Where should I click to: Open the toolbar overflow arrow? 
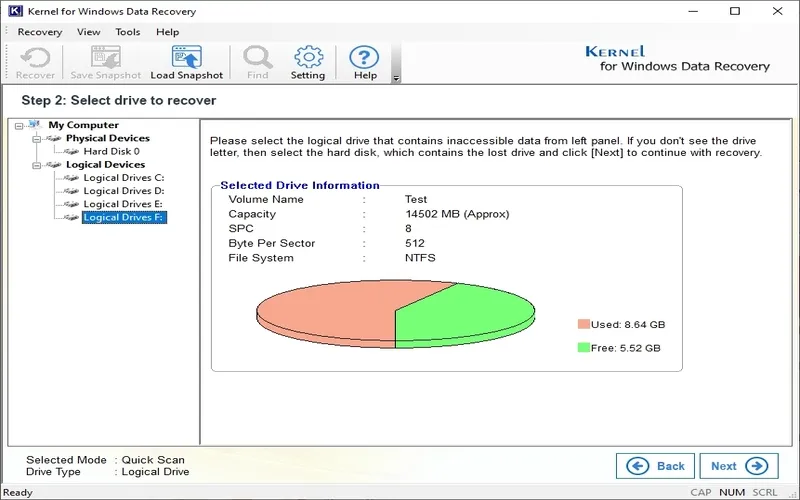(x=396, y=79)
